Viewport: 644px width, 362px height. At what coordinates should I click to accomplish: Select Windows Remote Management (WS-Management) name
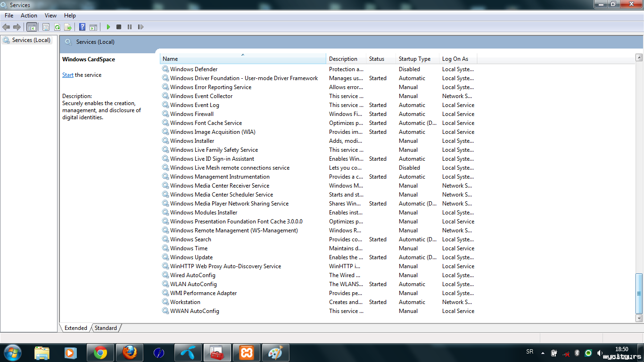pos(234,230)
